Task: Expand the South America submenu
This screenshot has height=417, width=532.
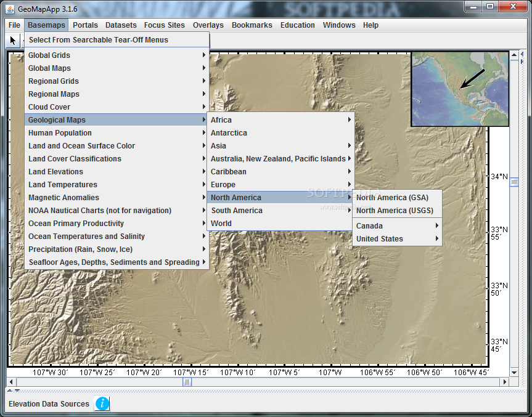Action: point(280,211)
